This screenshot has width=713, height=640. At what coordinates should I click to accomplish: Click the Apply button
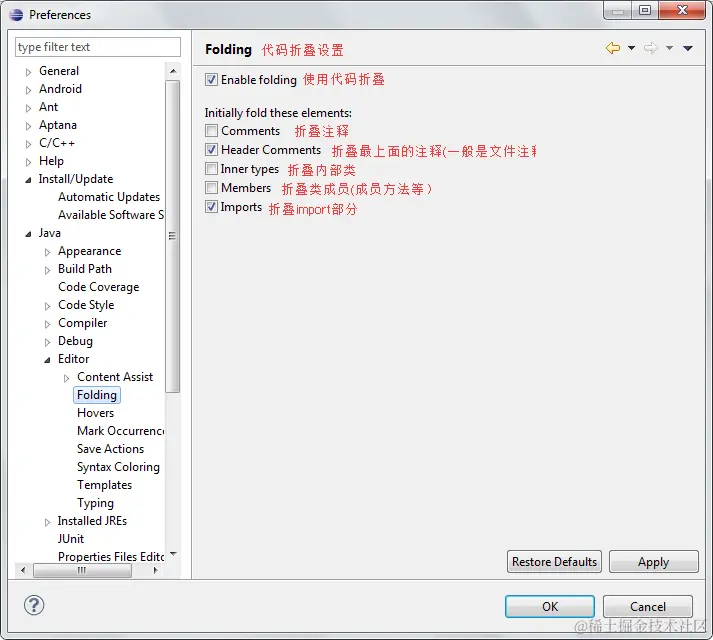[653, 562]
